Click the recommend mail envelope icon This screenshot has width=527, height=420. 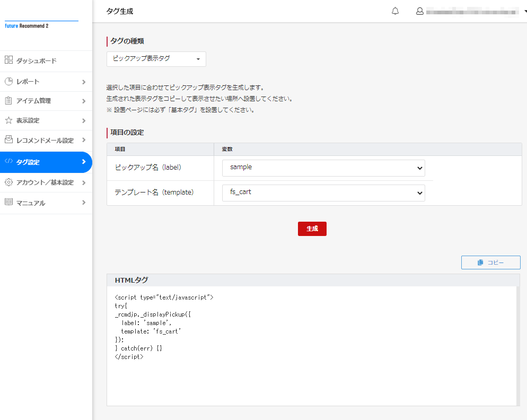click(x=8, y=139)
